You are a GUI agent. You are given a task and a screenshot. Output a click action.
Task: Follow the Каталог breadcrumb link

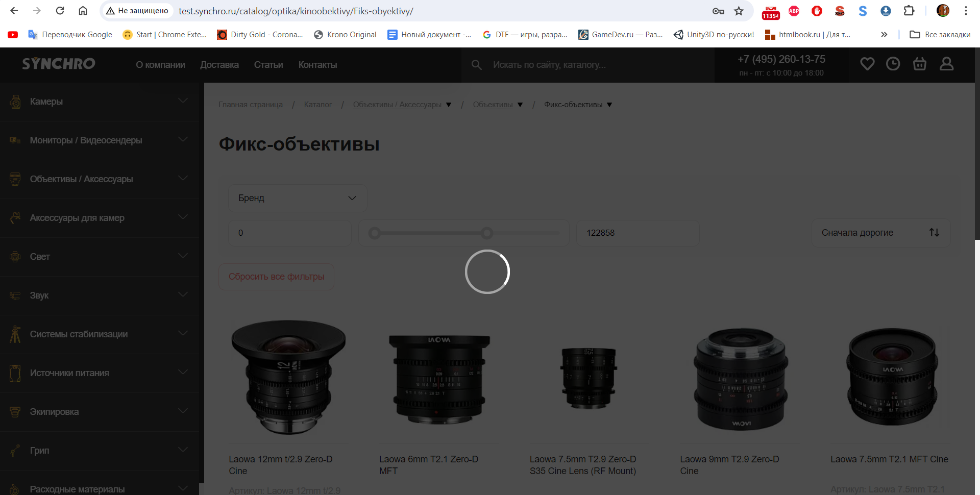[x=317, y=105]
